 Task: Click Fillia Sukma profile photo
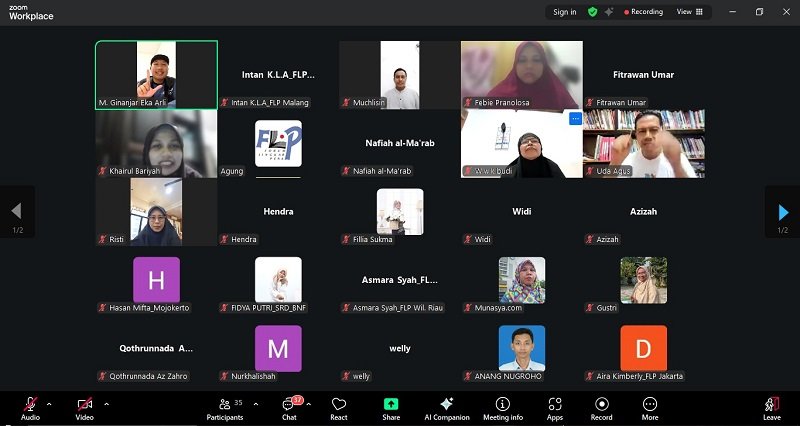(400, 212)
